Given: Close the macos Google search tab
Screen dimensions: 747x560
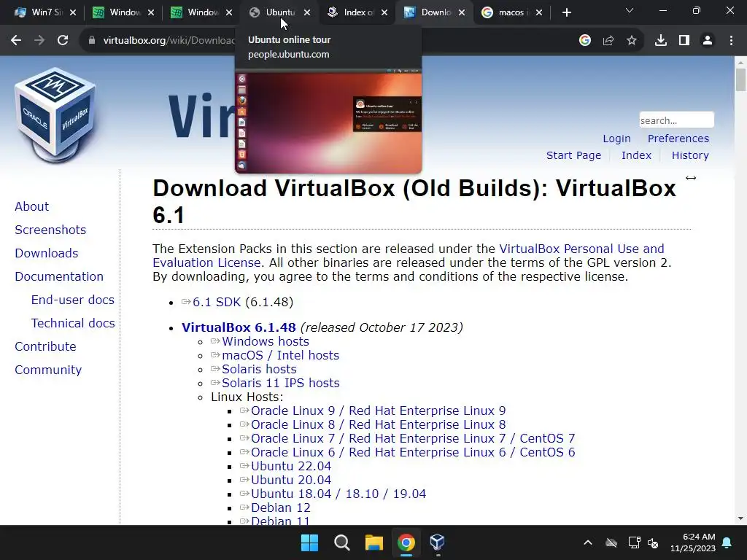Looking at the screenshot, I should (x=539, y=13).
